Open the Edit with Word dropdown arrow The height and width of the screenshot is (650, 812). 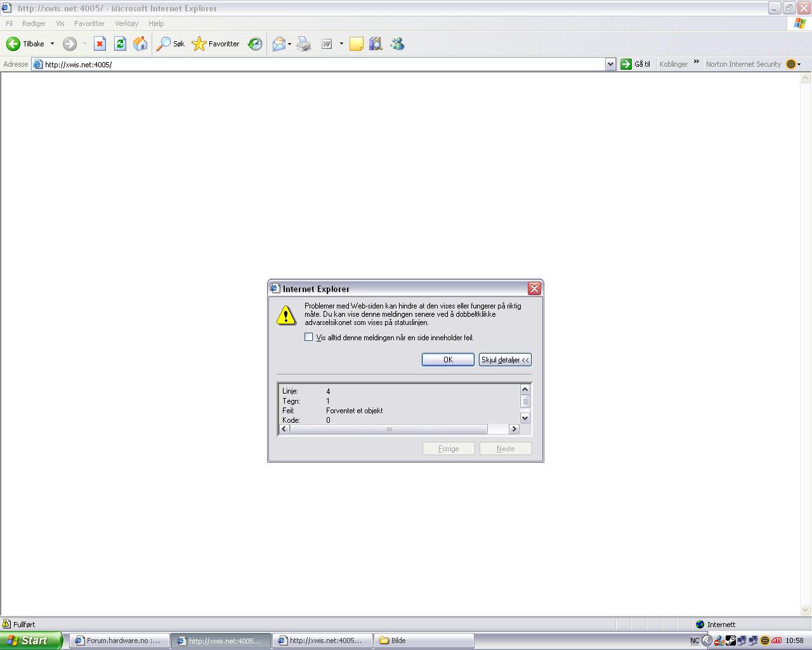tap(341, 44)
